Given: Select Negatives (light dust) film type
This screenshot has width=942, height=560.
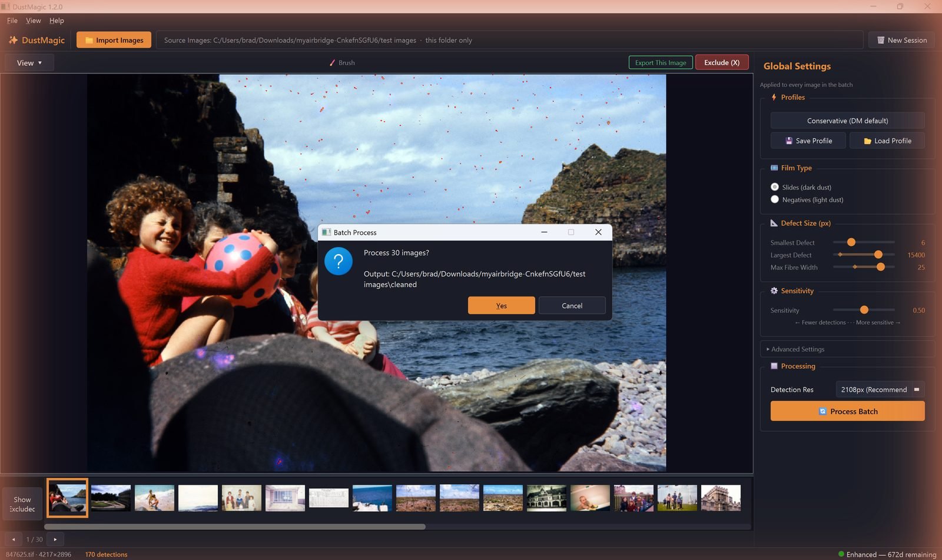Looking at the screenshot, I should pyautogui.click(x=775, y=199).
